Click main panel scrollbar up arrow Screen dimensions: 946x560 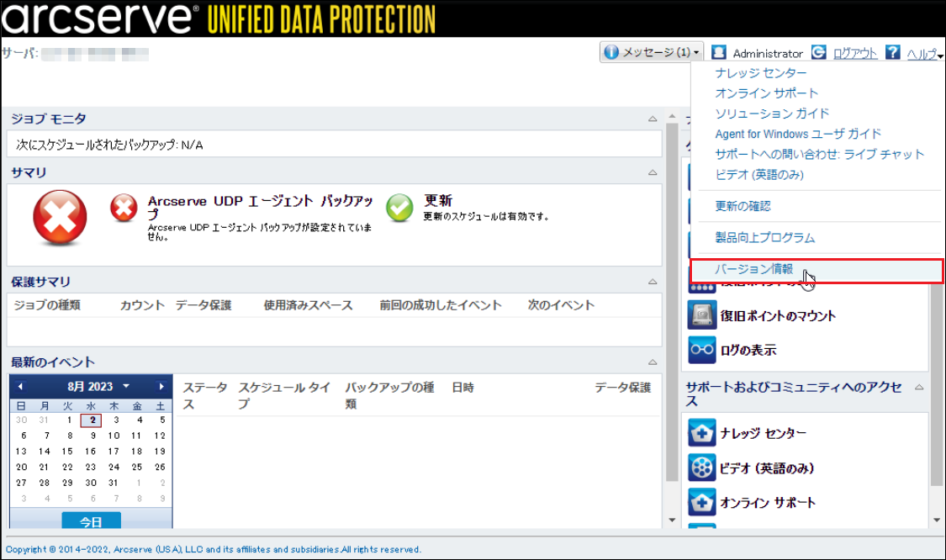(x=672, y=116)
